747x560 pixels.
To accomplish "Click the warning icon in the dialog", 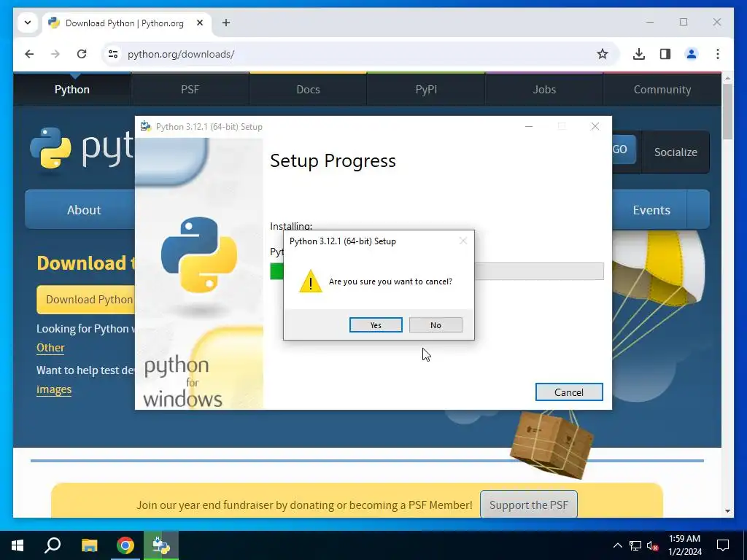I will [x=311, y=281].
